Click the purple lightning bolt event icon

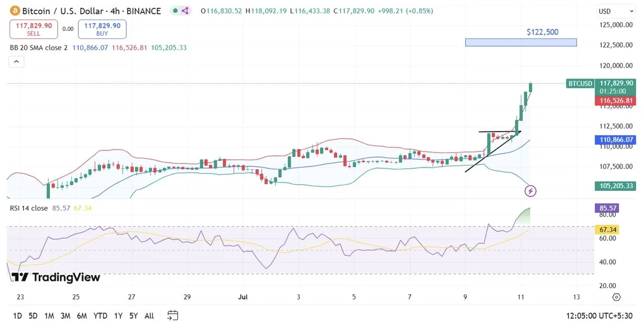click(530, 191)
